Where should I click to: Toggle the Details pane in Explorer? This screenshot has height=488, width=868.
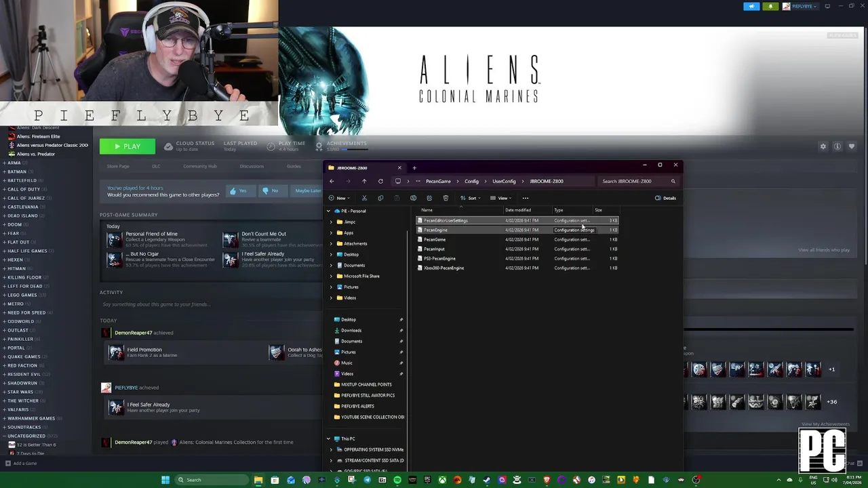coord(665,198)
